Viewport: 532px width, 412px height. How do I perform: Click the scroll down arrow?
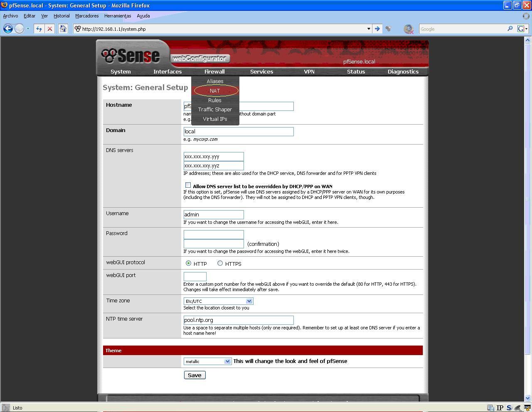[x=528, y=398]
